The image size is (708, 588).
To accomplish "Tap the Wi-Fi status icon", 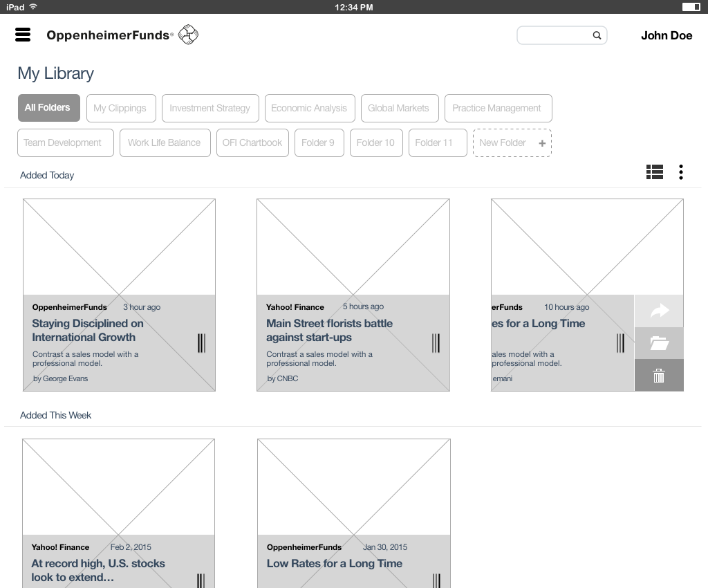I will (33, 7).
